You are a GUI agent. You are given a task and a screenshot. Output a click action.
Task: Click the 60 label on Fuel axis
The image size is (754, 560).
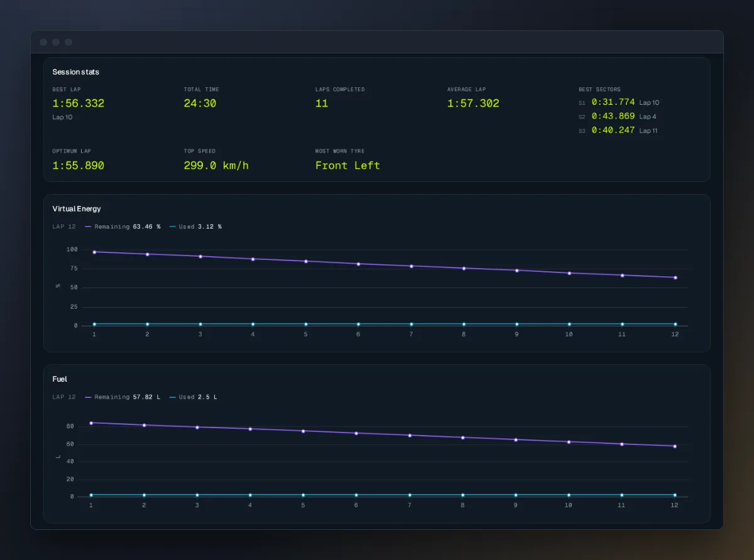point(70,444)
